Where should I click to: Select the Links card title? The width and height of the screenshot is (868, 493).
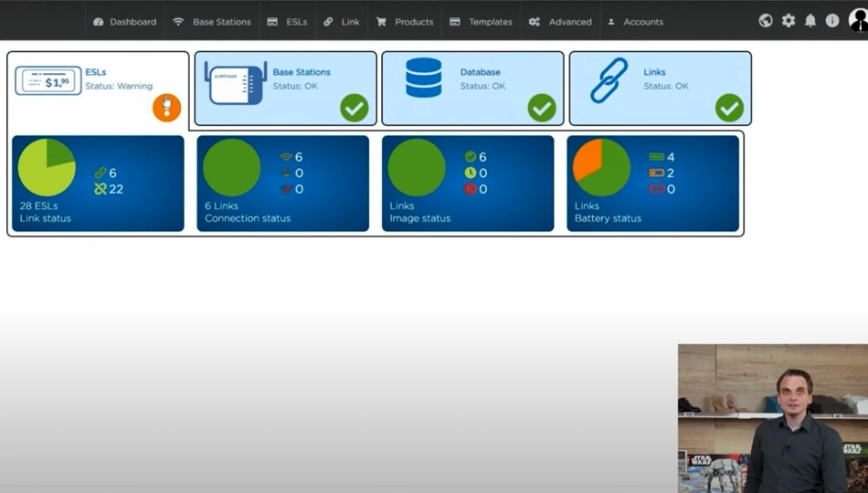[x=654, y=72]
